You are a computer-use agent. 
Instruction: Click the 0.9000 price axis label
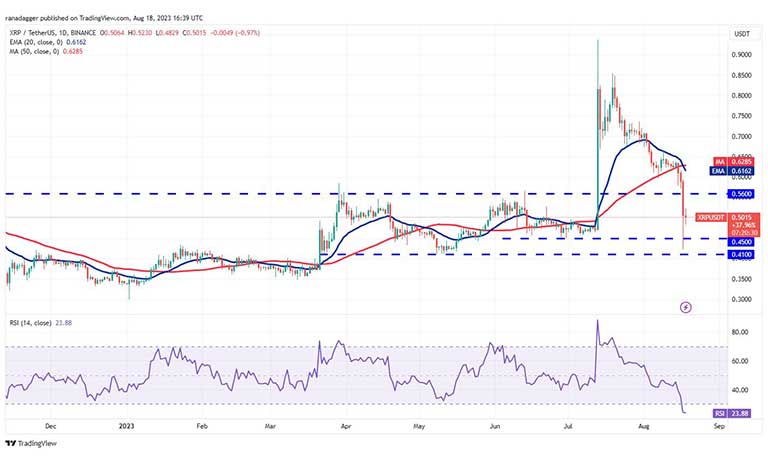(x=742, y=55)
